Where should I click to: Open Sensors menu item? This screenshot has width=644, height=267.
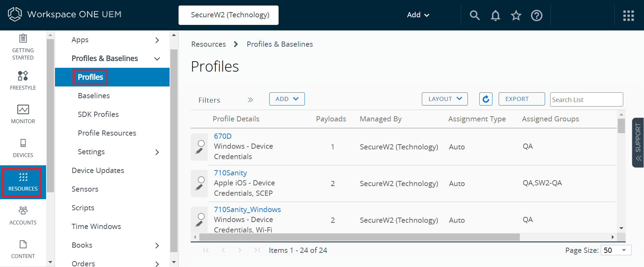(85, 189)
